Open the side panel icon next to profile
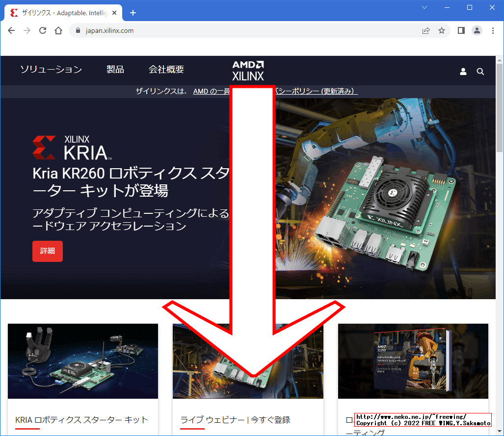The width and height of the screenshot is (504, 436). click(x=460, y=30)
